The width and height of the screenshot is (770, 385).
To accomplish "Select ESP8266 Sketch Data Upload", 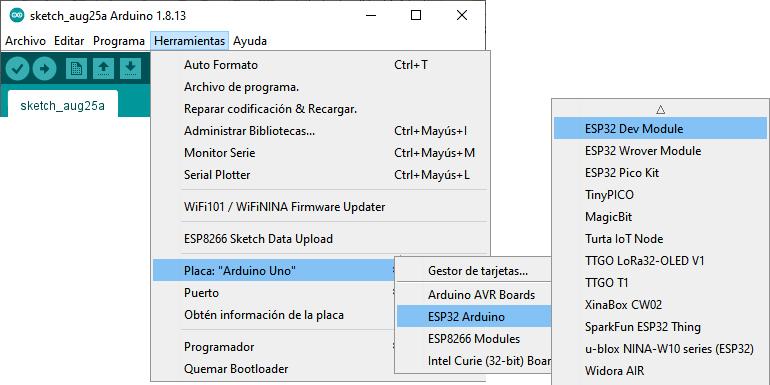I will (x=321, y=239).
